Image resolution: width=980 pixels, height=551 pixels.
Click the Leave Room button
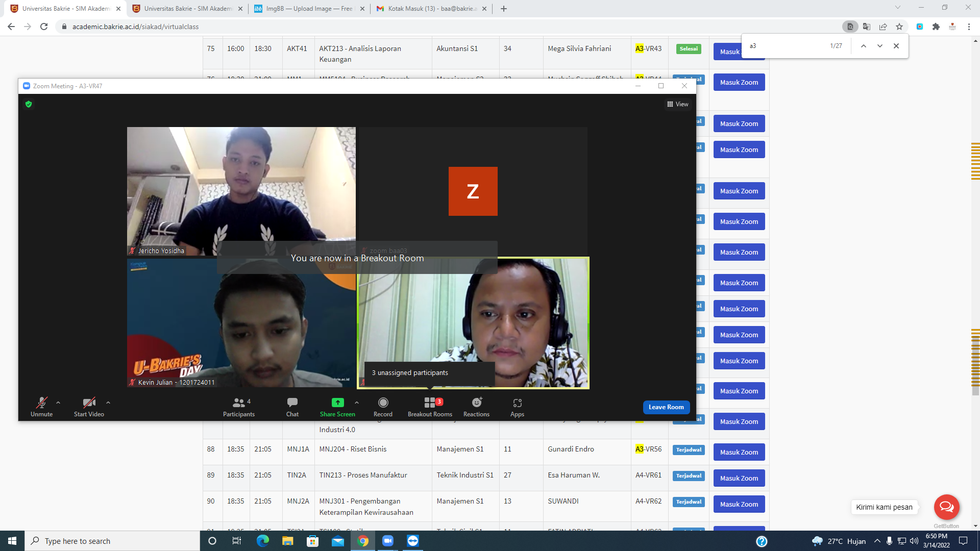click(x=666, y=407)
